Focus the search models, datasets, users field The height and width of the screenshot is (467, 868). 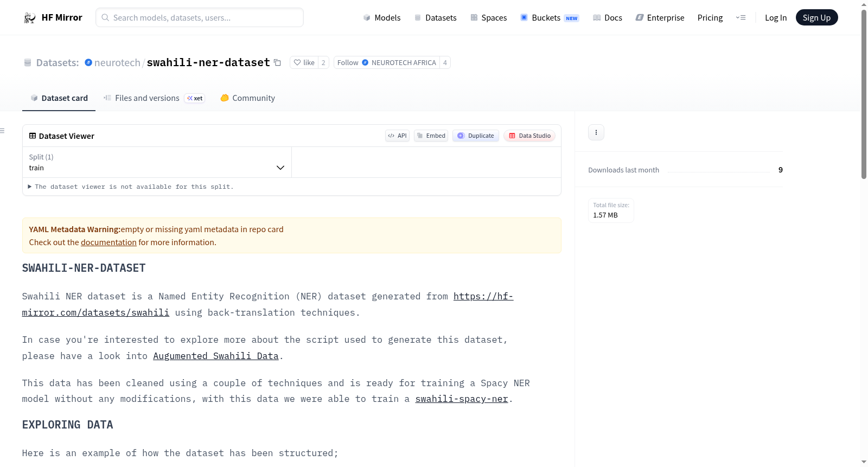[200, 17]
